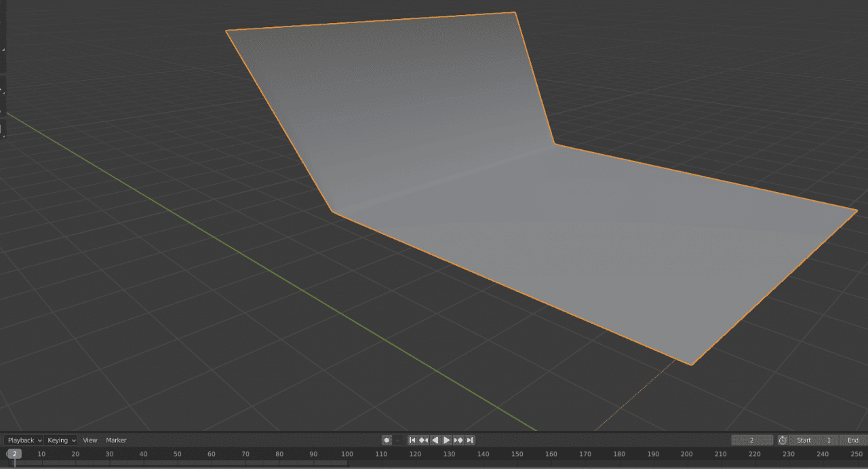
Task: Click frame 200 label on the timeline
Action: tap(686, 454)
